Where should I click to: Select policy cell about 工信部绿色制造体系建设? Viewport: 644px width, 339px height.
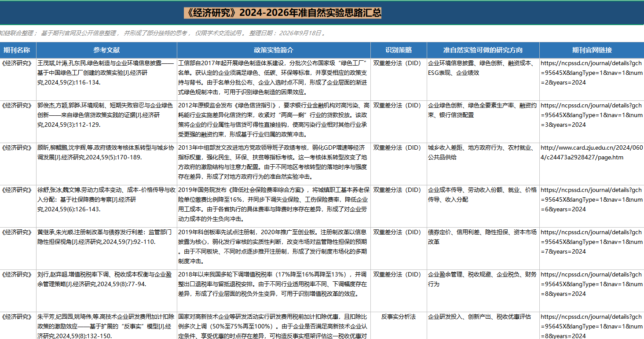[274, 79]
